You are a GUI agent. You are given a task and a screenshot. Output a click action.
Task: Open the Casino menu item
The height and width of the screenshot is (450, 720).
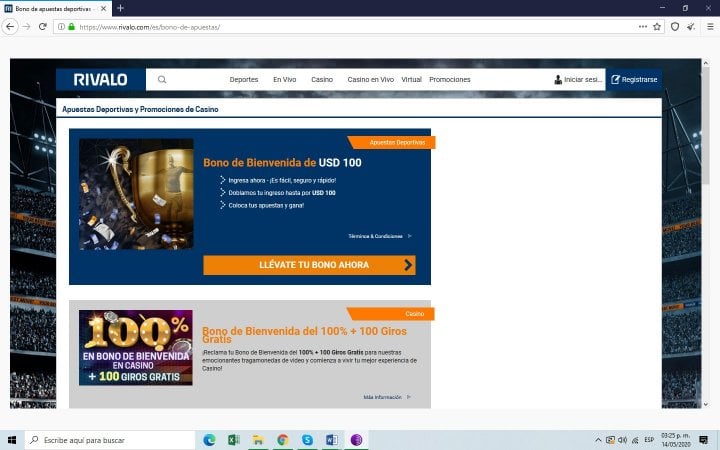pos(322,79)
